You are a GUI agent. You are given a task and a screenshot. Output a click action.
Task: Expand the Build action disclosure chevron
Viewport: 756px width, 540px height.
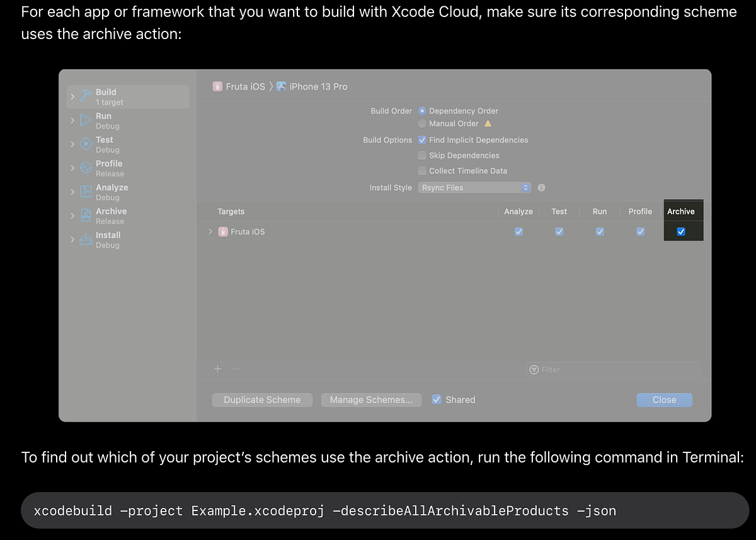point(72,95)
